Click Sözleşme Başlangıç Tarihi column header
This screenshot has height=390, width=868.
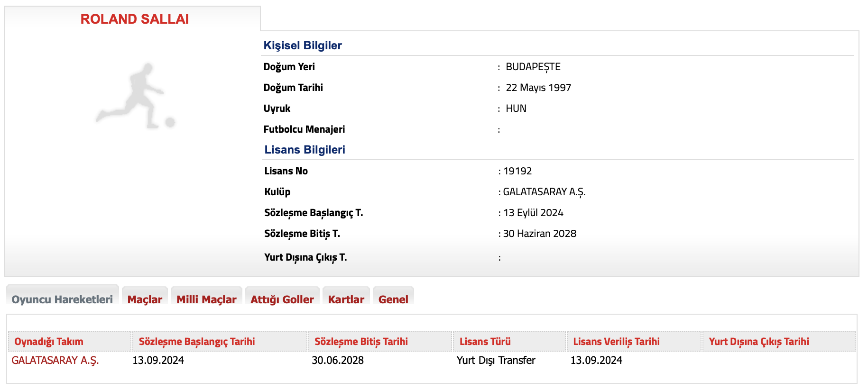point(197,342)
